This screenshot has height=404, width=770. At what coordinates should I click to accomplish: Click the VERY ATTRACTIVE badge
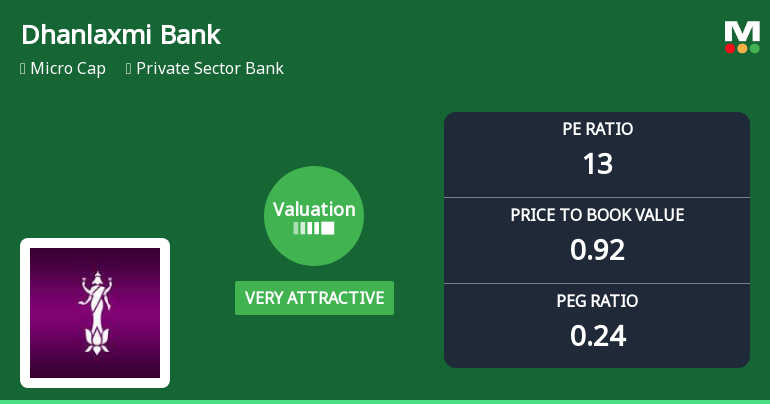pyautogui.click(x=314, y=298)
